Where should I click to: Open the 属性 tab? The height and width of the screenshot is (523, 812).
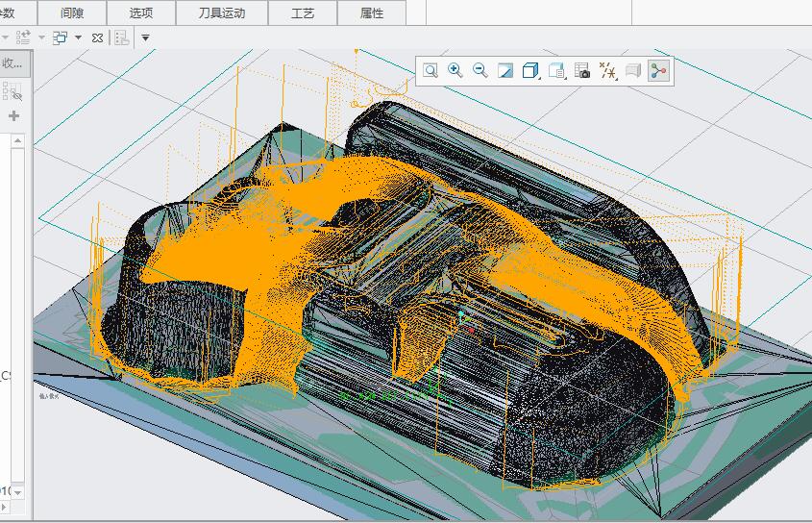point(371,12)
